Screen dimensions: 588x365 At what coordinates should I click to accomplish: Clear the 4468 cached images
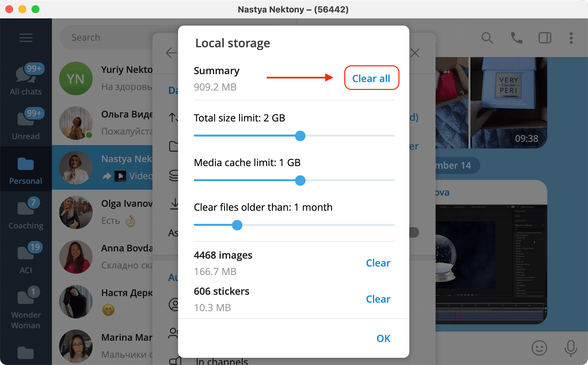[378, 263]
